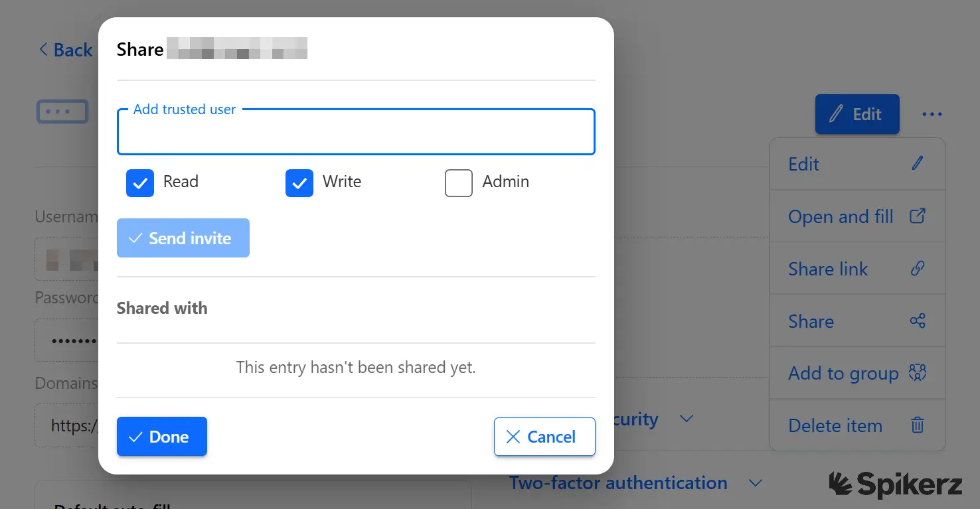Click the share network icon next to Share
This screenshot has height=509, width=980.
[918, 321]
